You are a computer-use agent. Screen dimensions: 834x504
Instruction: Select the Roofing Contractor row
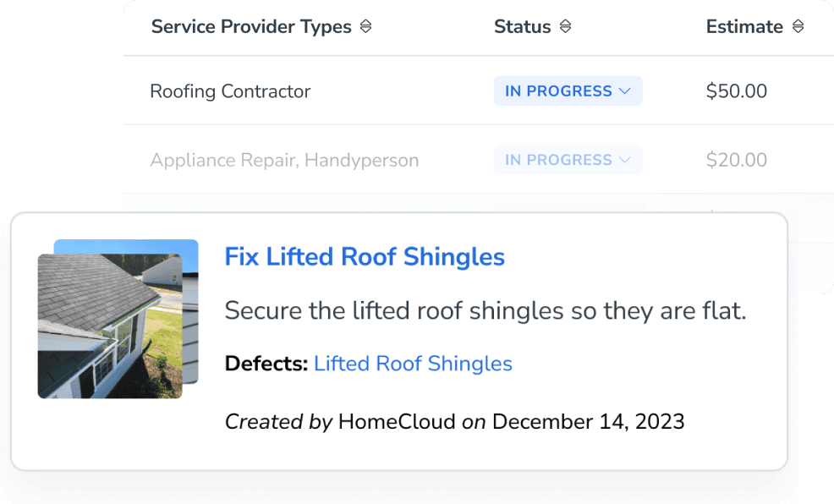[x=230, y=90]
